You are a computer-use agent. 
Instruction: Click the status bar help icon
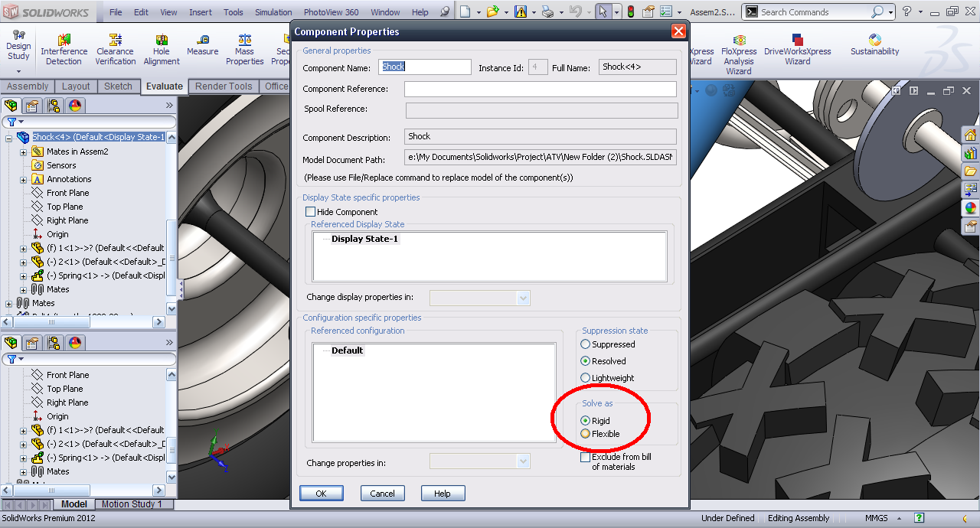919,518
